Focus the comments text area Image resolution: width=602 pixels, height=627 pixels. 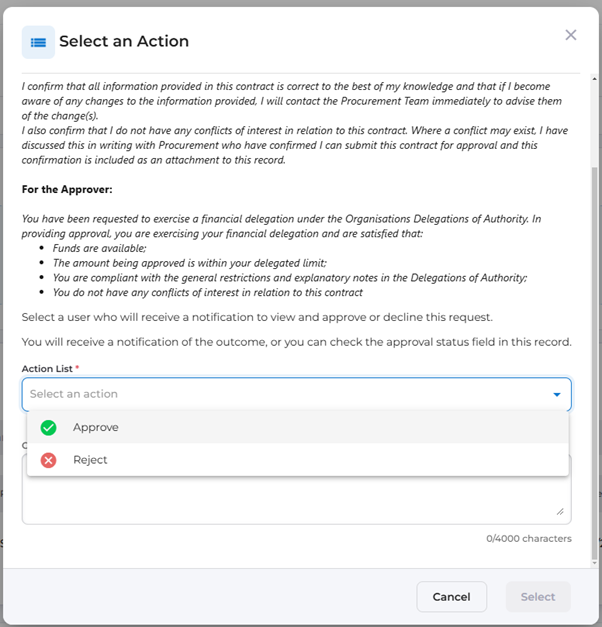click(296, 500)
